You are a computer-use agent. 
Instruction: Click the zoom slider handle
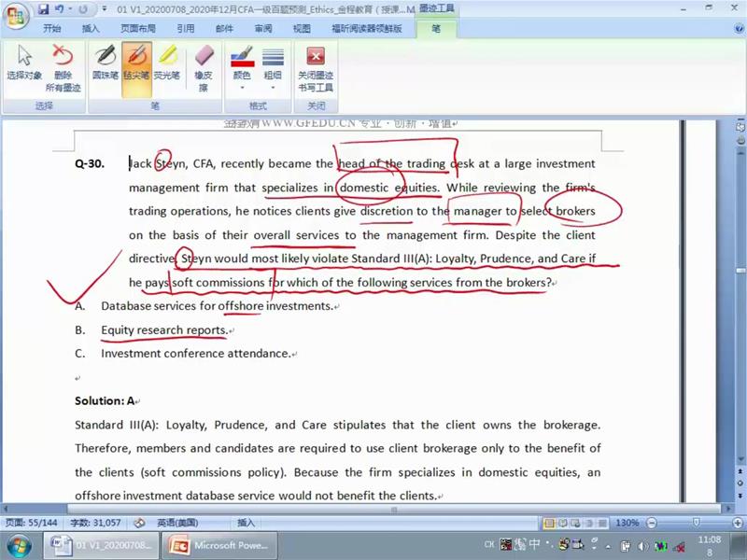[x=696, y=523]
